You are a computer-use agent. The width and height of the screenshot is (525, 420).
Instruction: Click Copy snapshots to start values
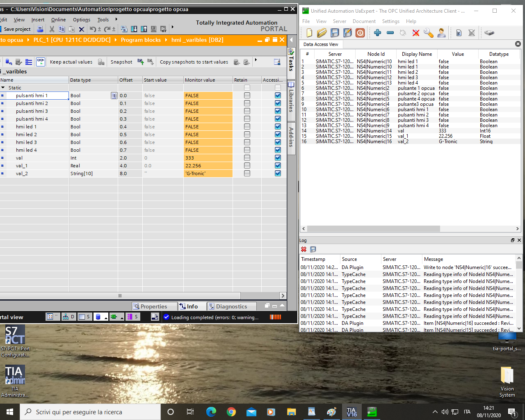[x=194, y=62]
